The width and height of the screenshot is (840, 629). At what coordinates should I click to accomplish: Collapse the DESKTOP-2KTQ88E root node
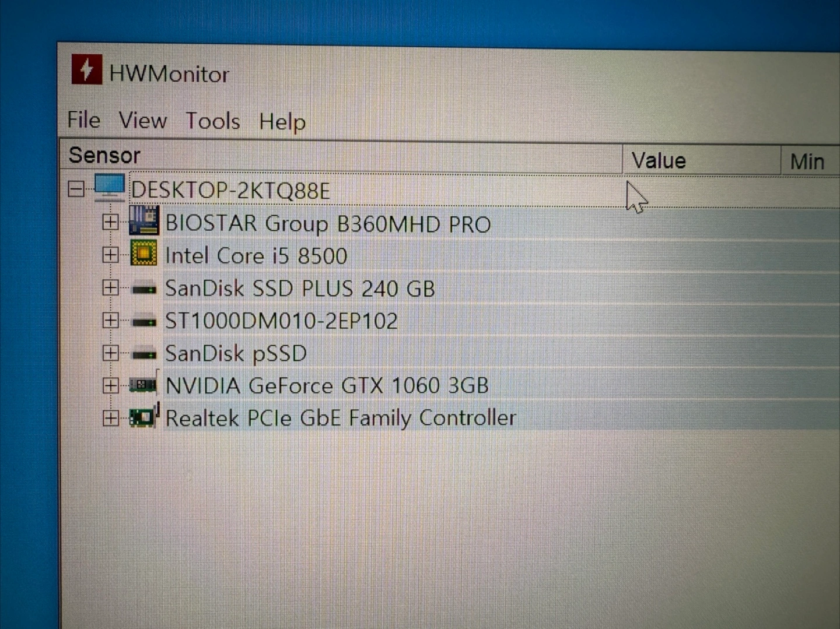click(x=76, y=189)
